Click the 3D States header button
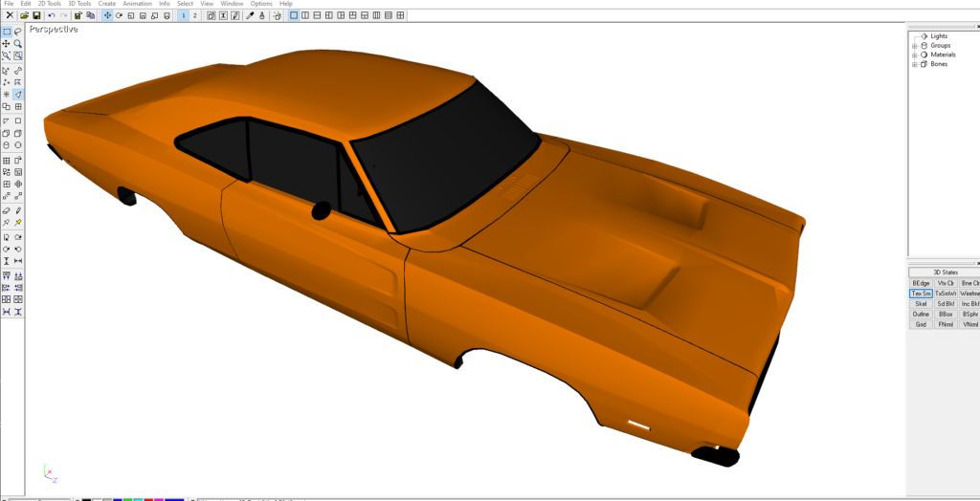The height and width of the screenshot is (501, 980). [945, 272]
